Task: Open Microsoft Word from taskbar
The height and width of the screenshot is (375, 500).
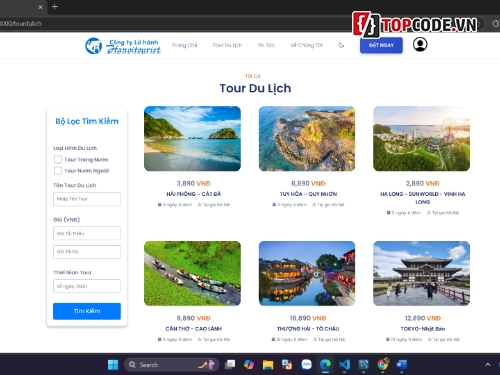Action: pyautogui.click(x=402, y=365)
